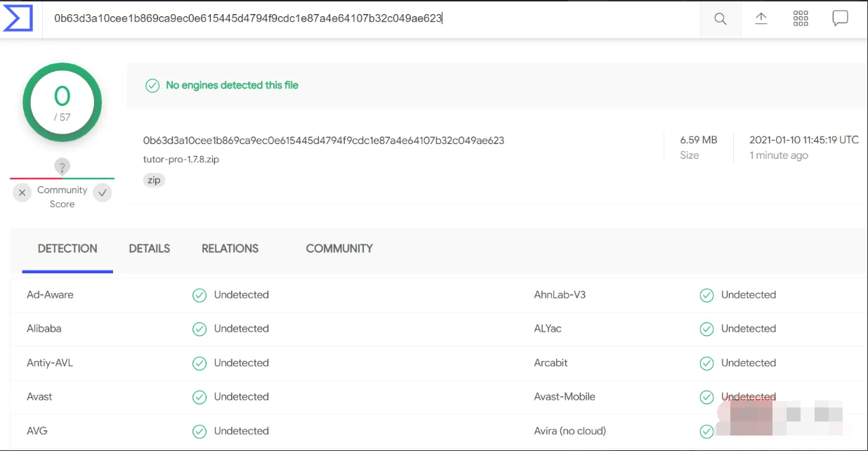Switch to the COMMUNITY tab

pyautogui.click(x=339, y=249)
